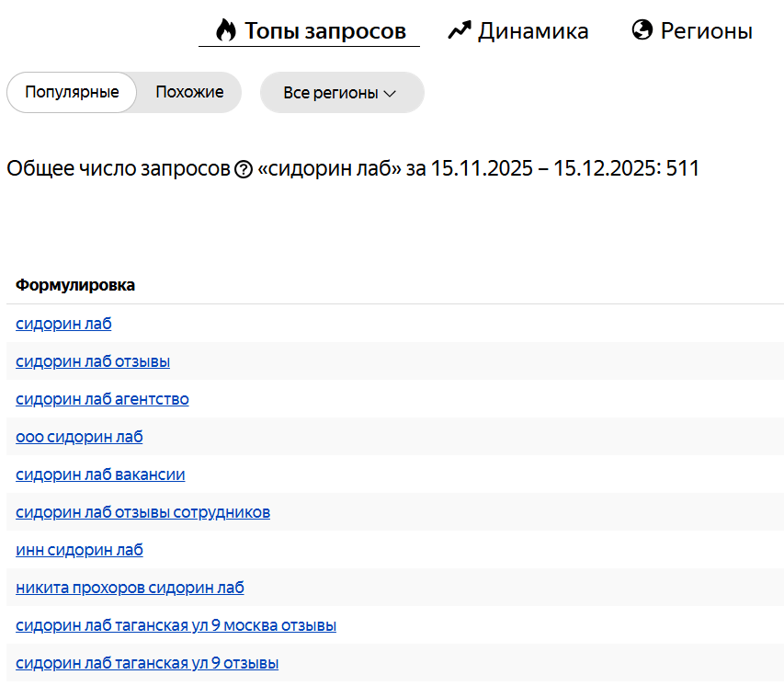The width and height of the screenshot is (784, 686).
Task: Click the Формулировка column header
Action: (x=75, y=285)
